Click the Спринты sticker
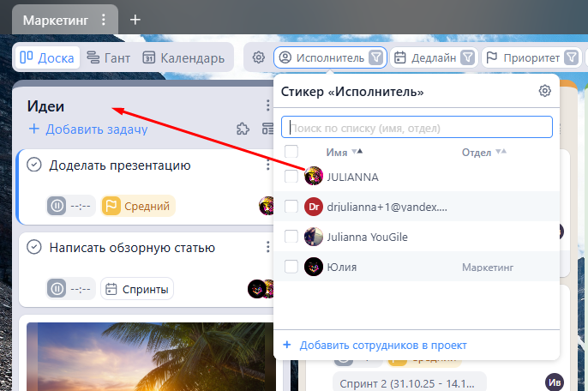The image size is (588, 391). tap(137, 289)
